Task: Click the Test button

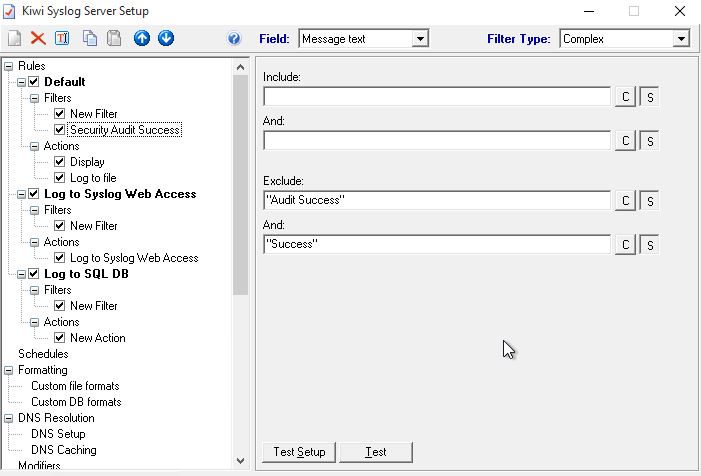Action: (376, 452)
